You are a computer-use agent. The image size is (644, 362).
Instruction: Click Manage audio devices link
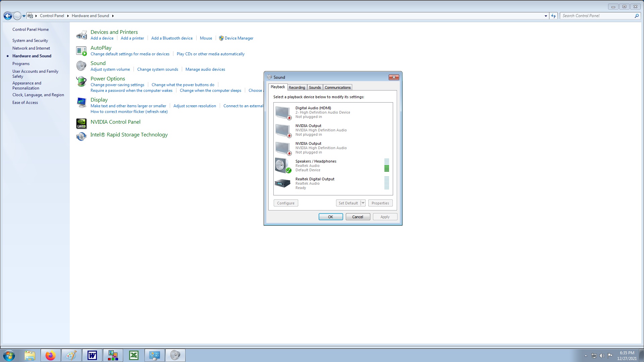205,69
